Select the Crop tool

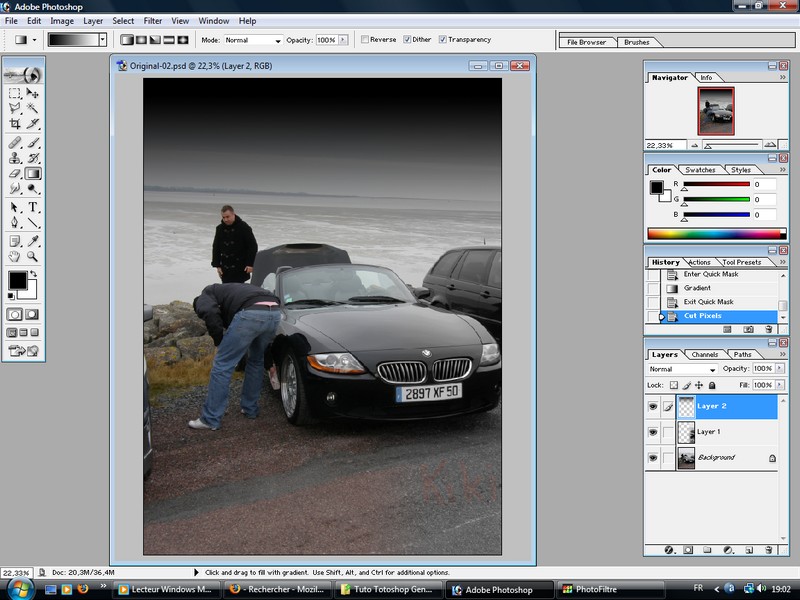[15, 123]
